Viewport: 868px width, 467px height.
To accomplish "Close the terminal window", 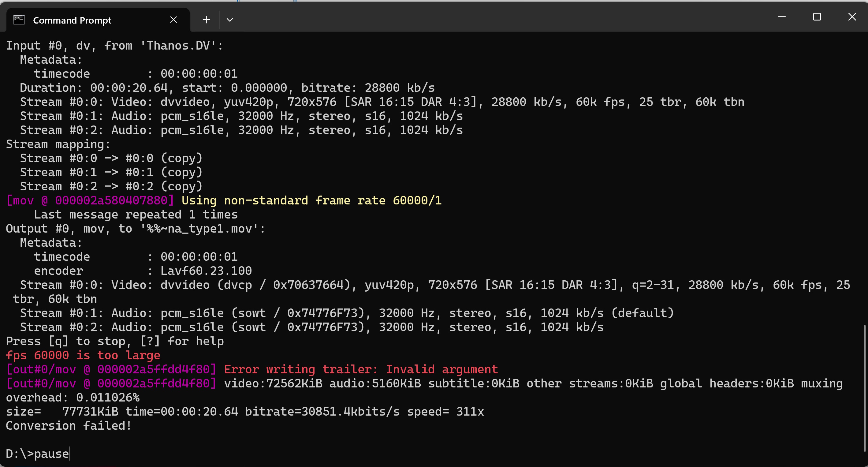I will point(852,17).
